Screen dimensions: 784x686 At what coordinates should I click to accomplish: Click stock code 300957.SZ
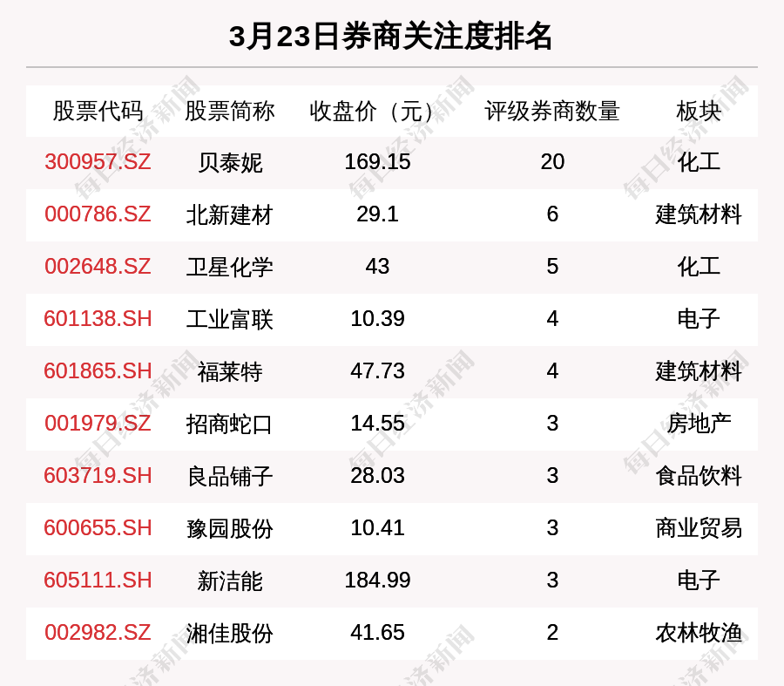98,162
